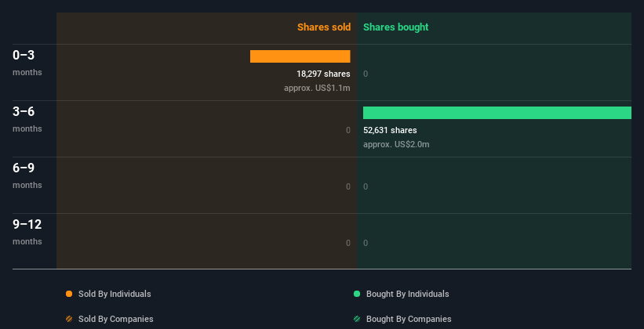Select the 3–6 months row label

pos(27,118)
